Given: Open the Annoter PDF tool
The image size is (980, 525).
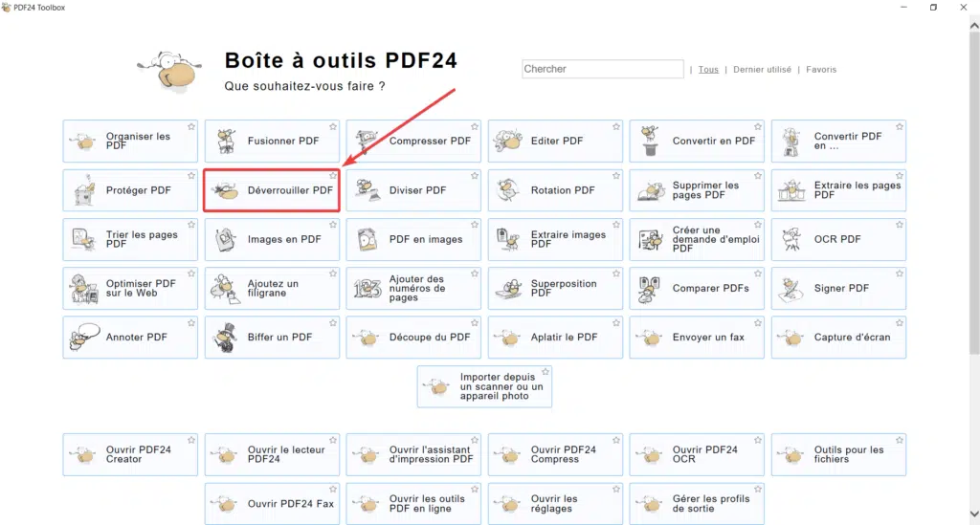Looking at the screenshot, I should (x=130, y=338).
